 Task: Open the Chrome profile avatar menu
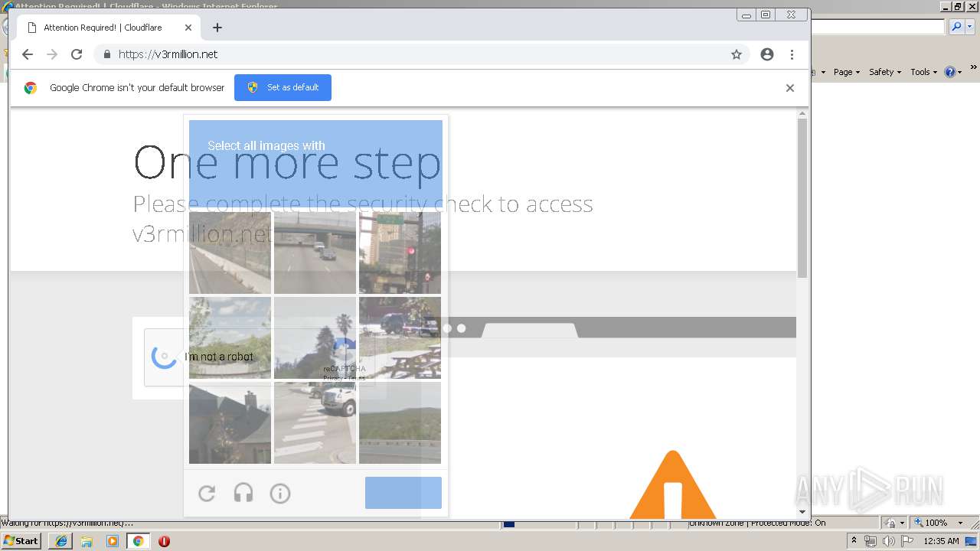tap(767, 54)
